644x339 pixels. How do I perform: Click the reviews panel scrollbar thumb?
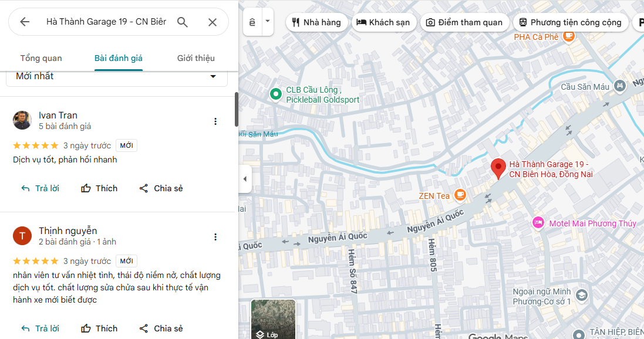click(237, 109)
